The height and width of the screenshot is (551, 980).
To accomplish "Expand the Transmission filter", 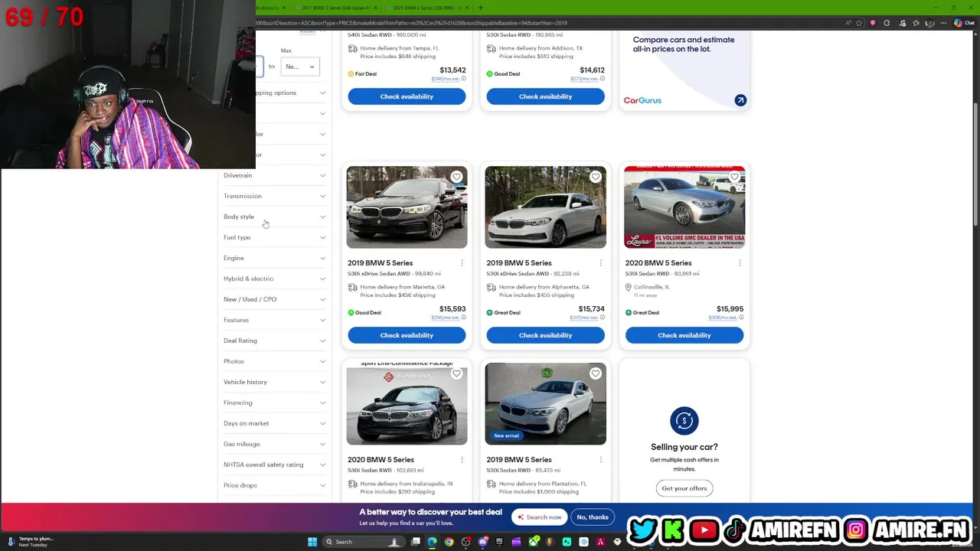I will coord(274,196).
